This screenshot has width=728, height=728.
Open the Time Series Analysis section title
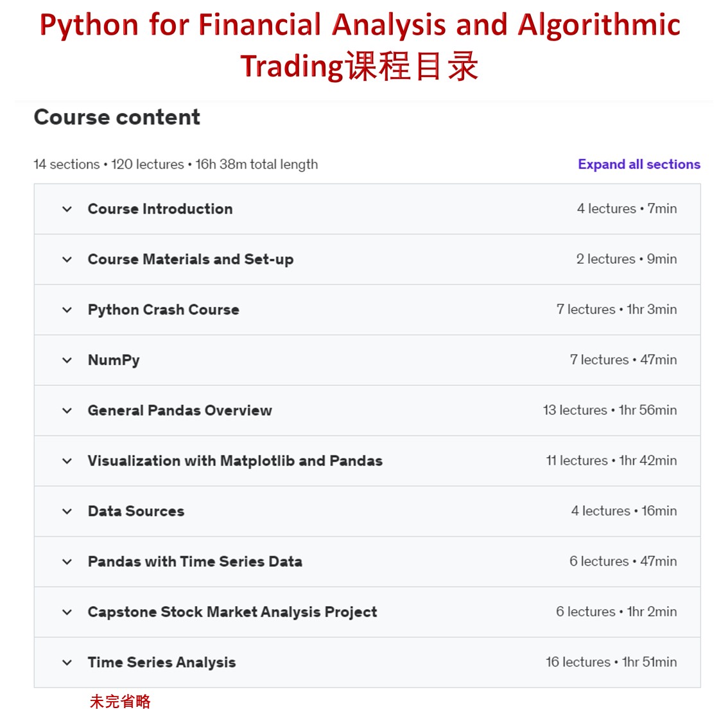[x=162, y=662]
